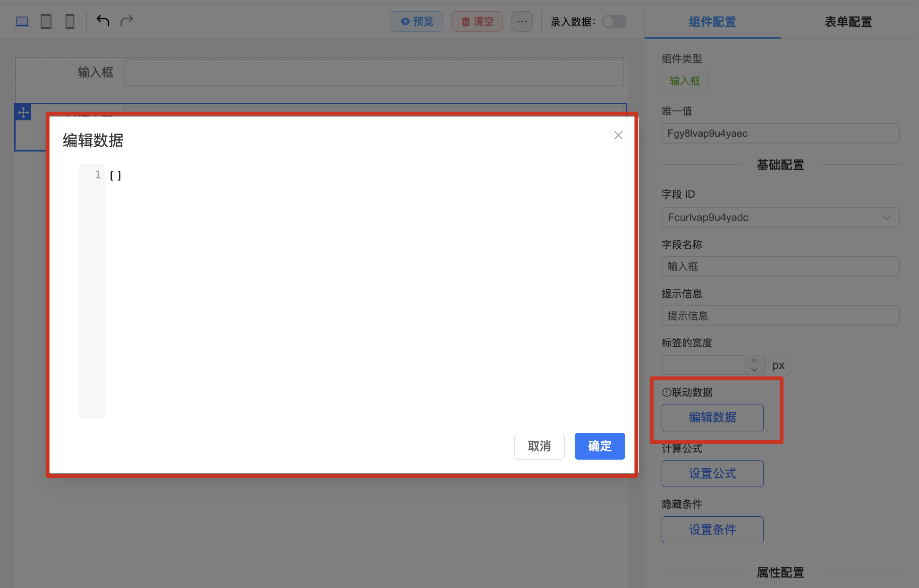The image size is (919, 588).
Task: Open 设置公式 to set a formula
Action: click(712, 473)
